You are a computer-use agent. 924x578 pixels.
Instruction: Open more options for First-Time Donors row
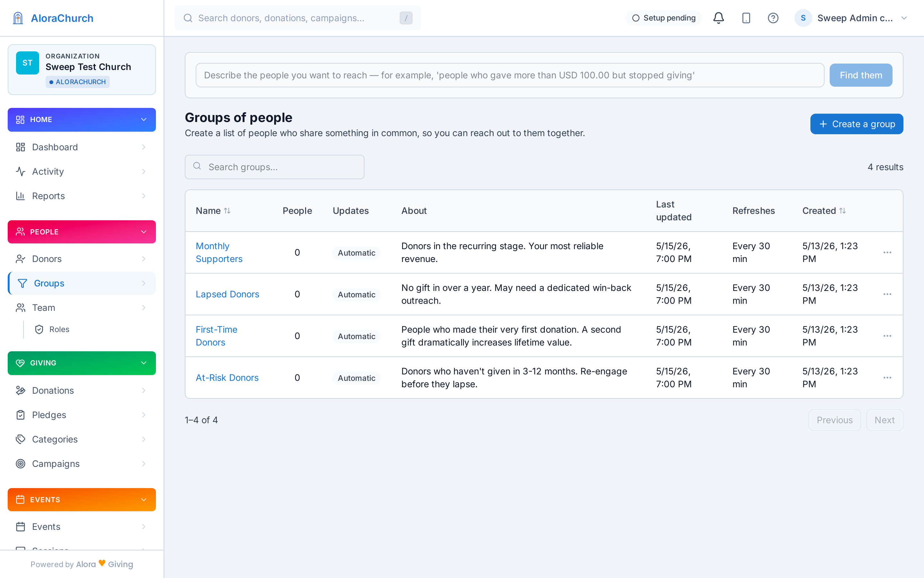[887, 336]
